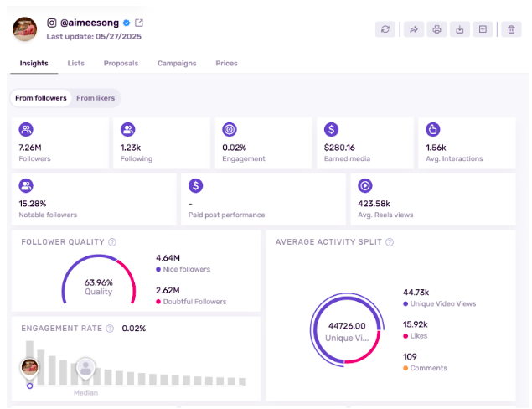Open the Insights tab
This screenshot has width=532, height=409.
(34, 64)
